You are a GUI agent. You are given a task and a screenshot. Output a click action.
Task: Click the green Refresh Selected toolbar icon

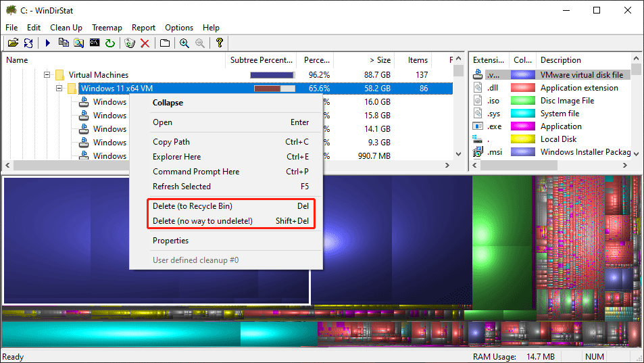click(110, 43)
